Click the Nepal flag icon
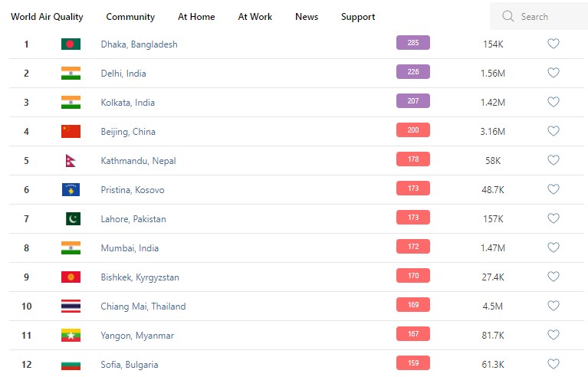Viewport: 588px width, 377px height. (71, 161)
